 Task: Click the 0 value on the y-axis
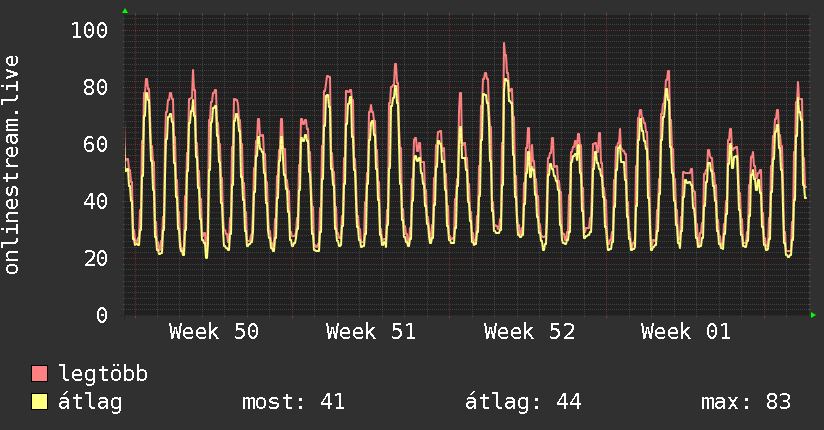click(x=101, y=315)
